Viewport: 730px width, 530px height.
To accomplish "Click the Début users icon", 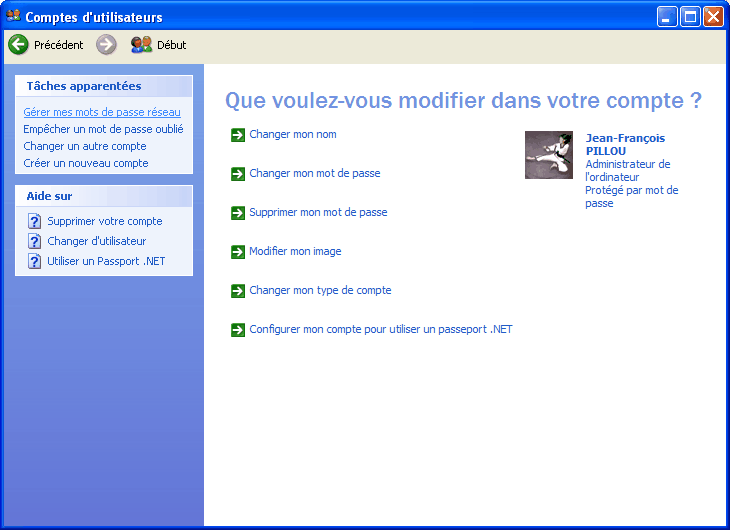I will point(141,45).
